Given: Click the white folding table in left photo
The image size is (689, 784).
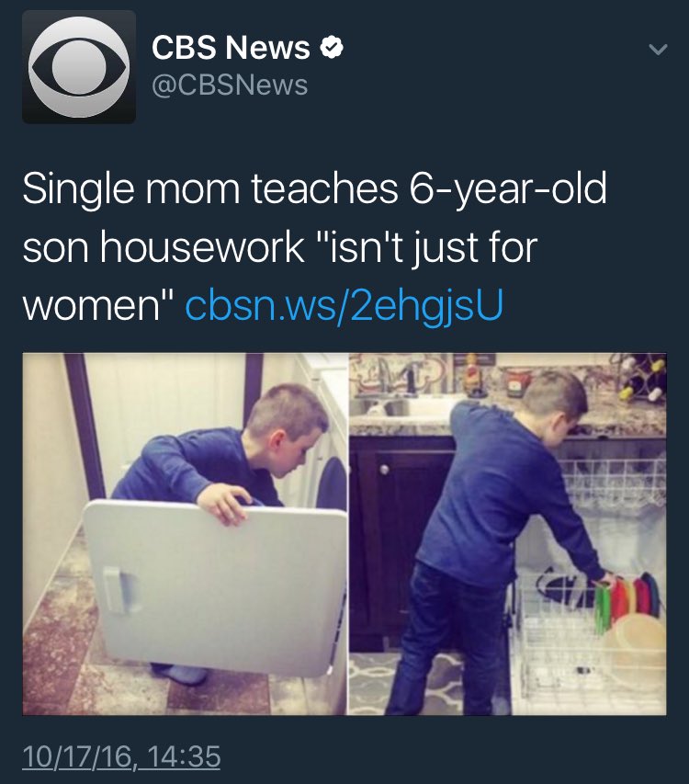Looking at the screenshot, I should click(216, 587).
